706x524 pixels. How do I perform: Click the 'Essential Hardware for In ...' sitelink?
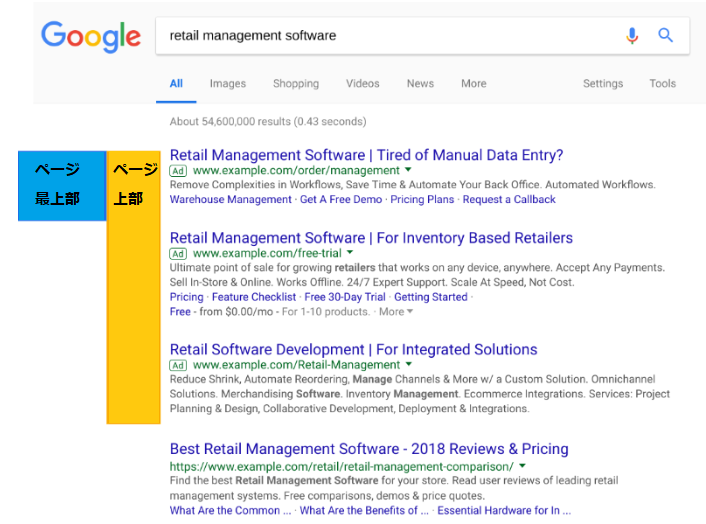coord(504,510)
